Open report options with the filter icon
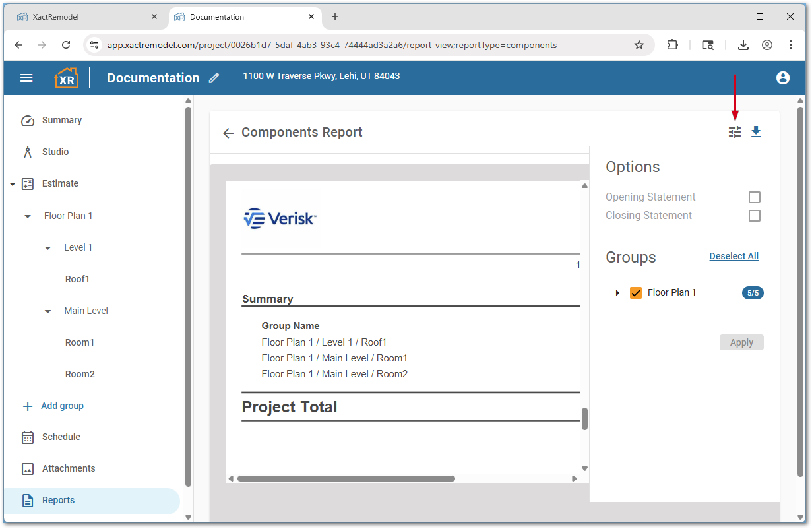 click(734, 132)
